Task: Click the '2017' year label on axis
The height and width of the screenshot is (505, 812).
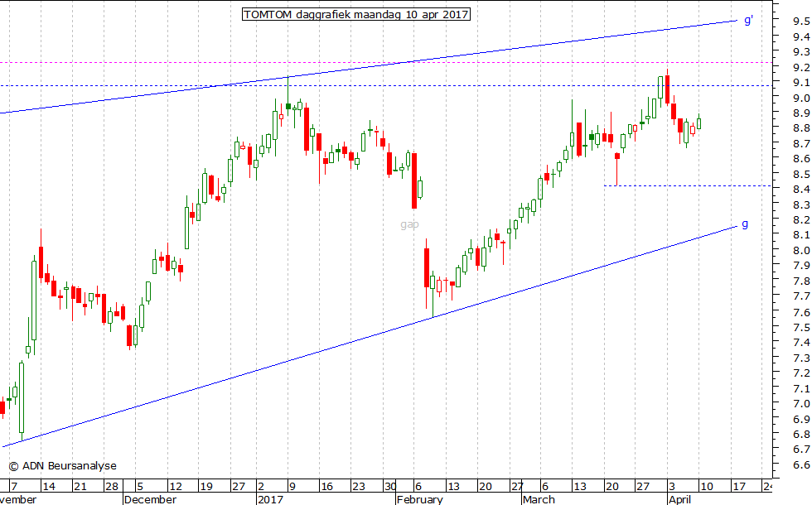Action: [x=270, y=499]
